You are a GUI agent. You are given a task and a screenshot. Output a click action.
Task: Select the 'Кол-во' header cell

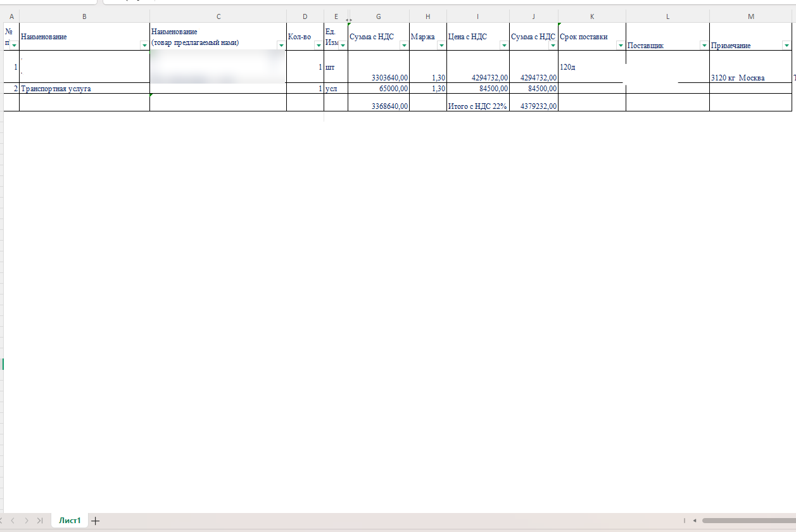305,37
